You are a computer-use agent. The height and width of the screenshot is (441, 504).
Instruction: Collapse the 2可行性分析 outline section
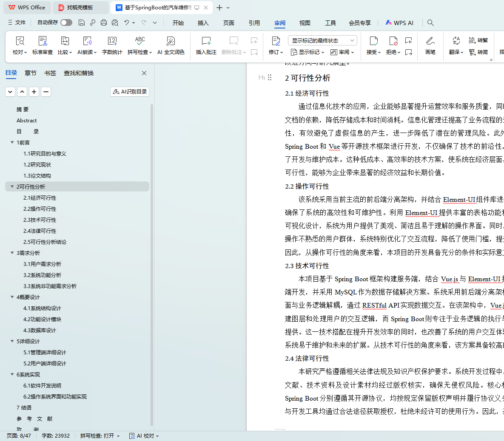click(12, 187)
